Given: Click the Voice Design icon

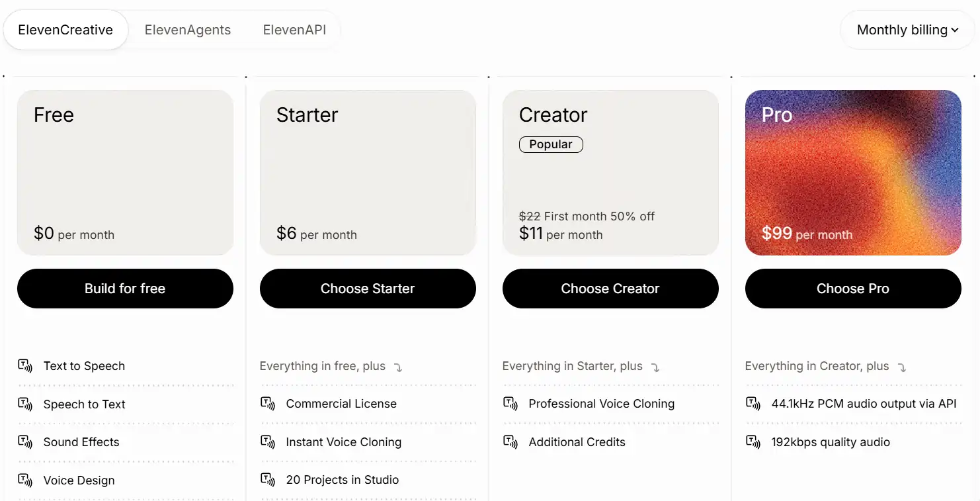Looking at the screenshot, I should 26,480.
